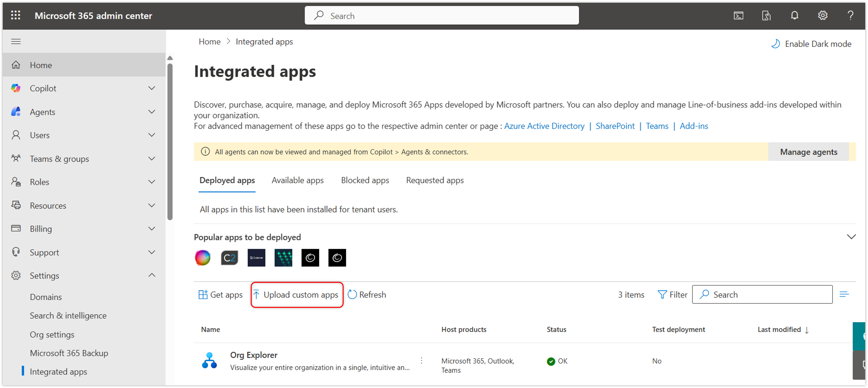Image resolution: width=868 pixels, height=388 pixels.
Task: Expand the Billing menu chevron
Action: [152, 228]
